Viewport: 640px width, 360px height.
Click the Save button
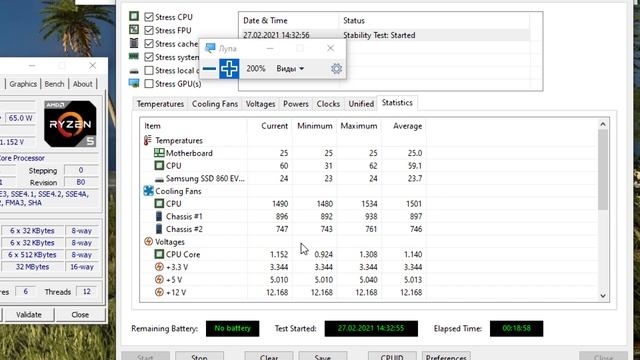pos(322,356)
